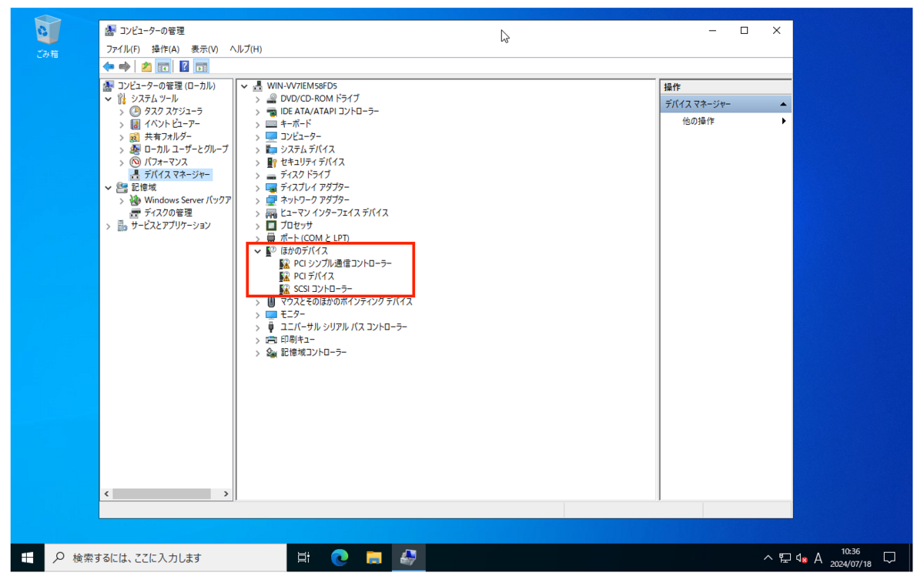The width and height of the screenshot is (924, 583).
Task: Click the DVD/CD-ROM ドライブ icon
Action: click(x=271, y=99)
